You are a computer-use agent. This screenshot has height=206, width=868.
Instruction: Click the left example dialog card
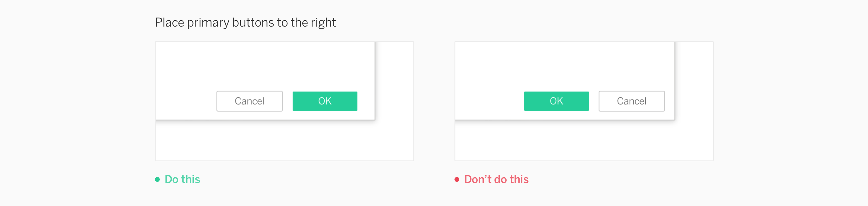(x=265, y=68)
